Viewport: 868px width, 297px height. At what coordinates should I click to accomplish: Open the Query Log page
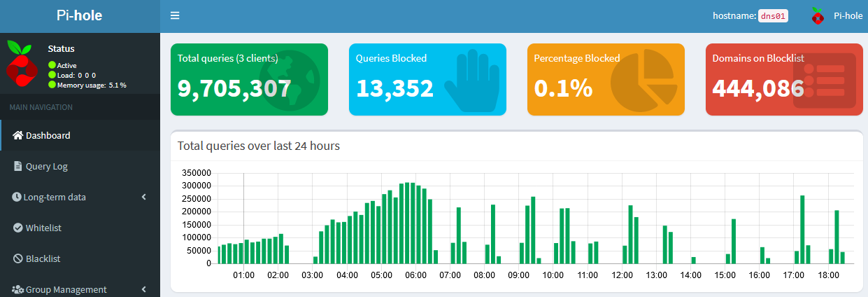pyautogui.click(x=80, y=166)
